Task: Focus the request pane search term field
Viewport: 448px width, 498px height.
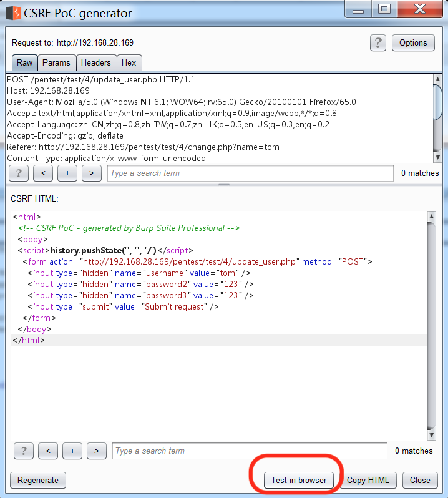Action: (250, 173)
